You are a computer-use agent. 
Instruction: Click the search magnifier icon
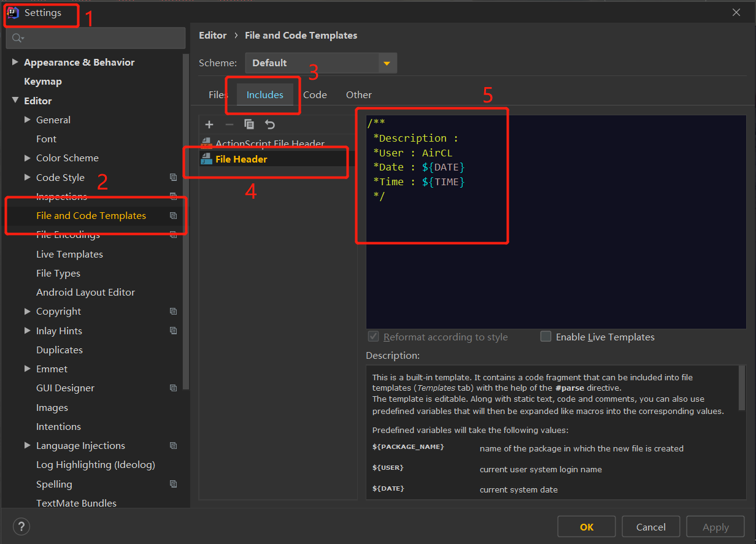[18, 38]
